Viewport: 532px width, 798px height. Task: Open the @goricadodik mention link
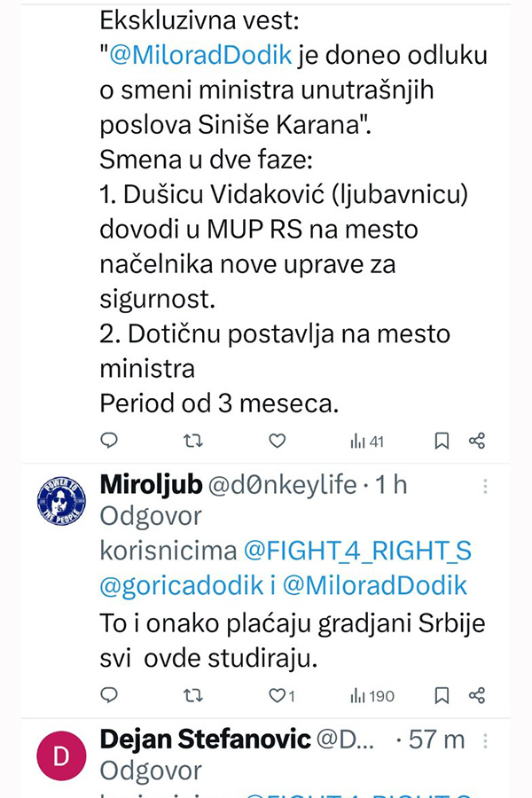182,586
